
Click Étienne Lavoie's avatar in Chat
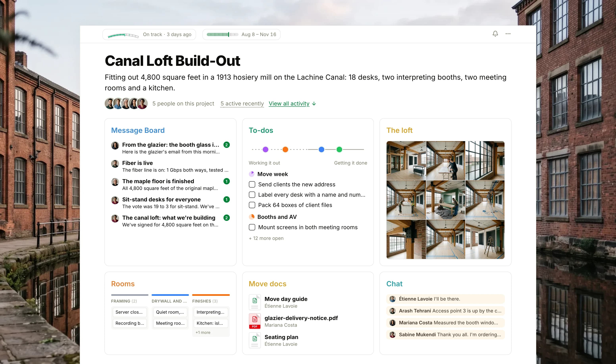point(393,299)
